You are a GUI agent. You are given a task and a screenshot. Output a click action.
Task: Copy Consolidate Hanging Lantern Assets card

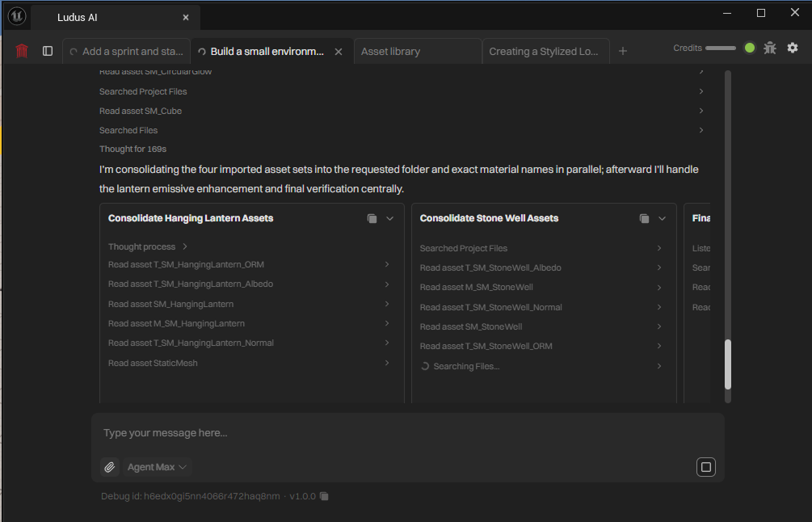(372, 218)
